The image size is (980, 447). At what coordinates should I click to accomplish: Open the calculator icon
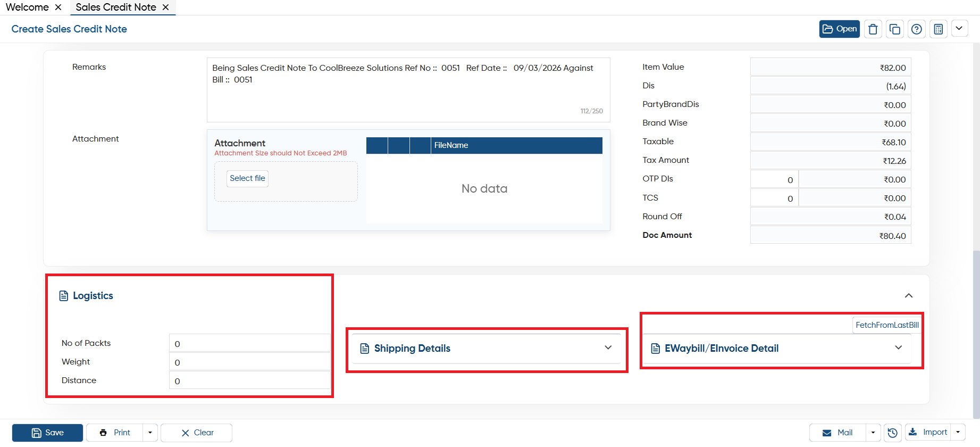click(939, 29)
